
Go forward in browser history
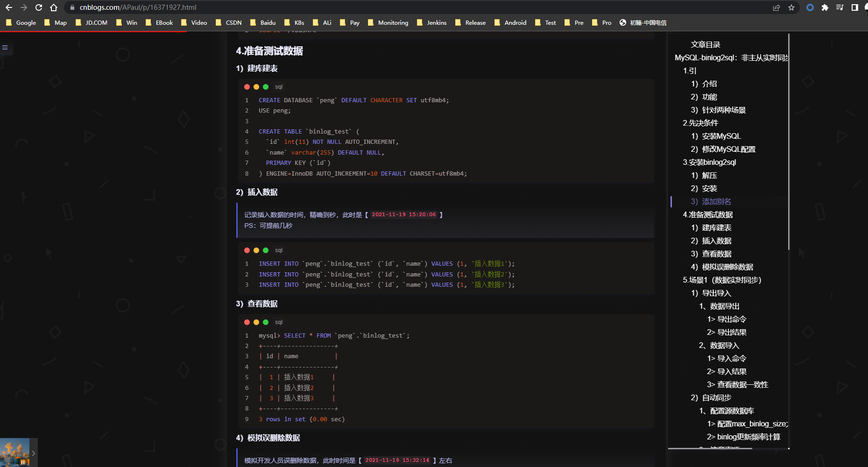[24, 7]
